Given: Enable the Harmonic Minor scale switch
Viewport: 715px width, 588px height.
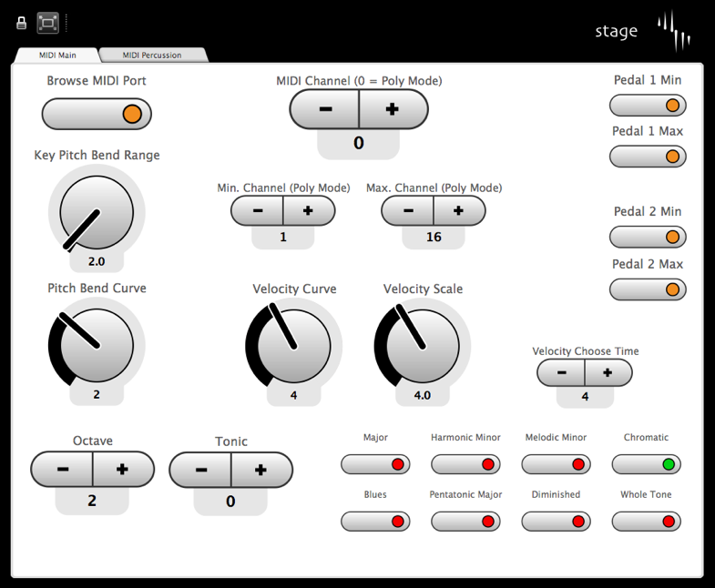Looking at the screenshot, I should [x=465, y=464].
